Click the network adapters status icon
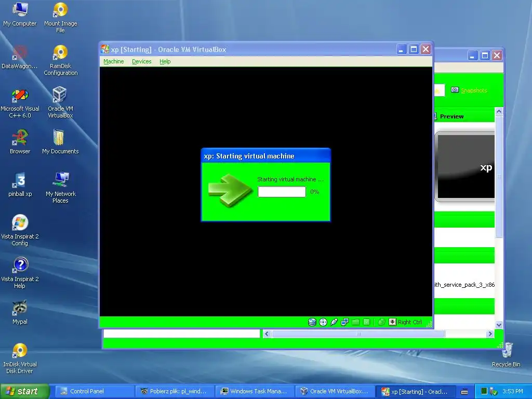The height and width of the screenshot is (399, 532). point(345,322)
